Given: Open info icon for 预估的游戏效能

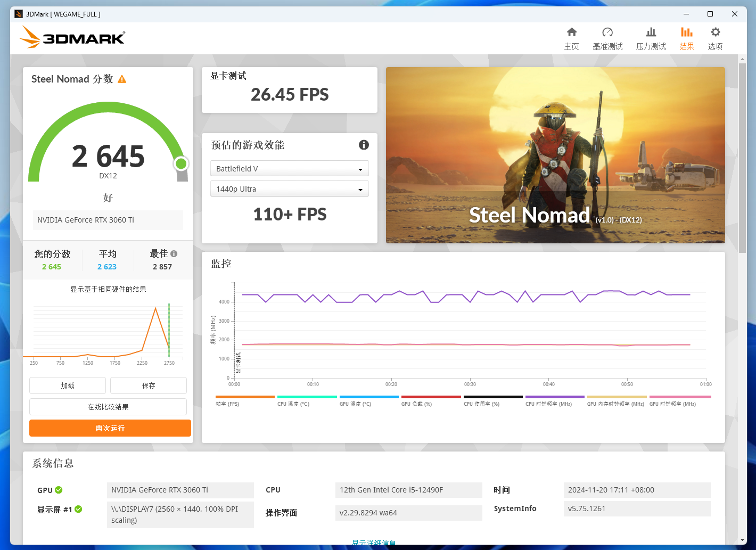Looking at the screenshot, I should 364,145.
